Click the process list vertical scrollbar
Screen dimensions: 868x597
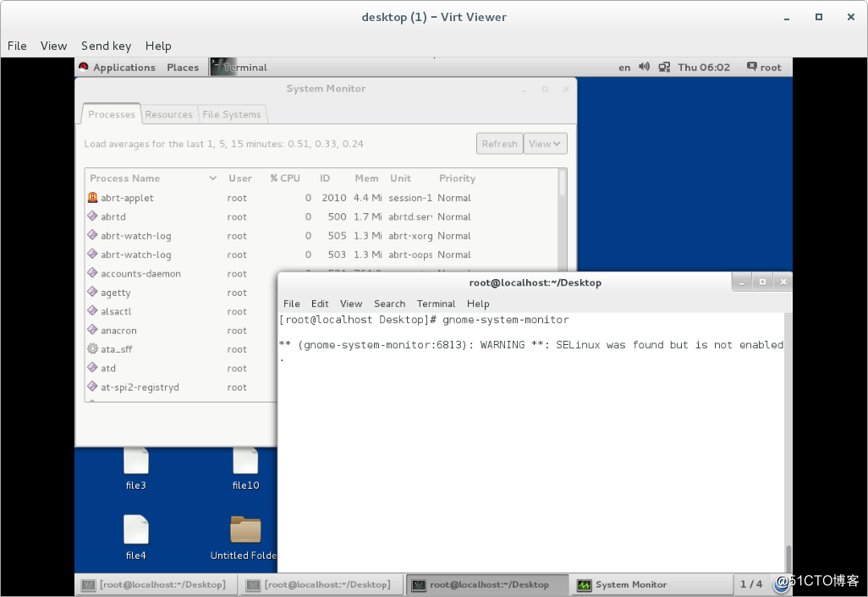click(x=563, y=183)
